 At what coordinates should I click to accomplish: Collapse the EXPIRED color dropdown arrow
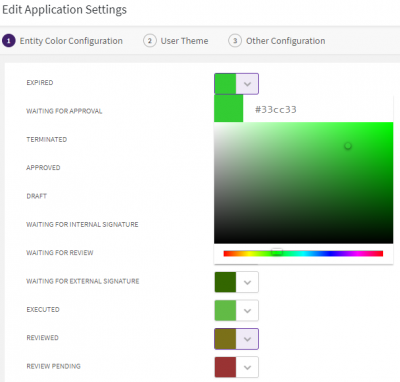tap(247, 84)
